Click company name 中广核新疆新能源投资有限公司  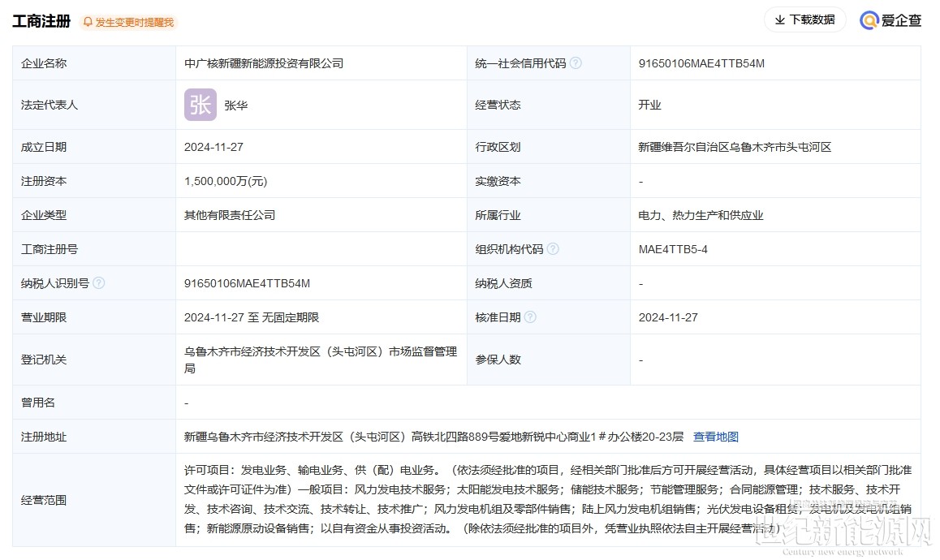click(x=264, y=63)
